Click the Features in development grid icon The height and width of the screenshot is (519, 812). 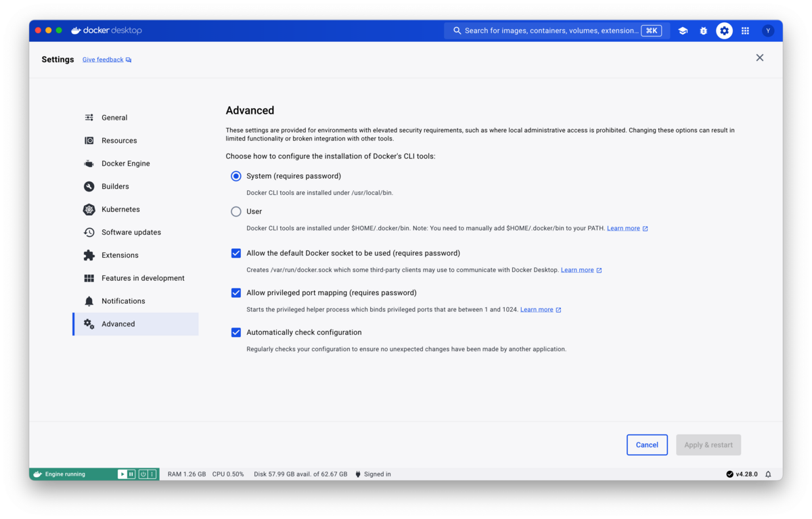coord(89,278)
